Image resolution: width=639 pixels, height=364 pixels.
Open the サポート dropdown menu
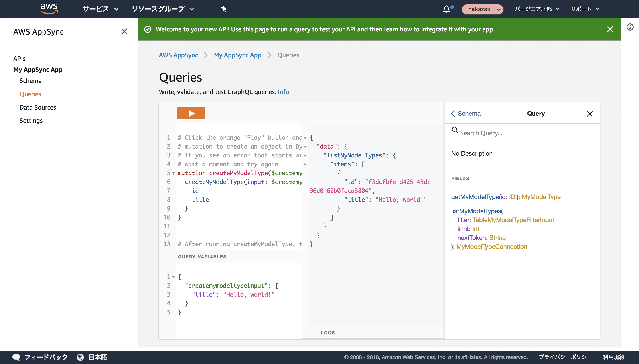click(x=584, y=9)
